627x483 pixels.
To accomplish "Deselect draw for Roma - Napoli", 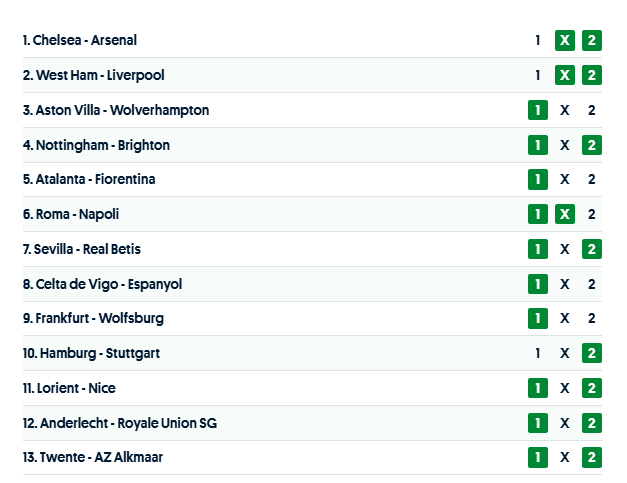I will pos(565,214).
